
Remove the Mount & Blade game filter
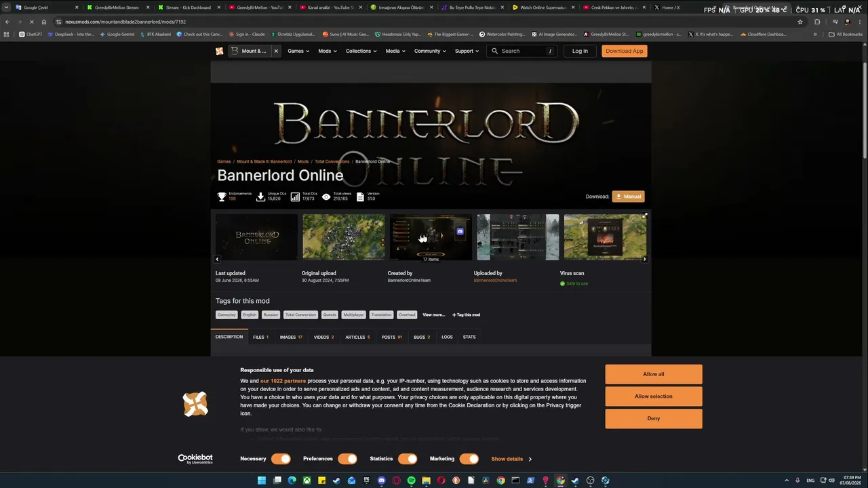[276, 51]
